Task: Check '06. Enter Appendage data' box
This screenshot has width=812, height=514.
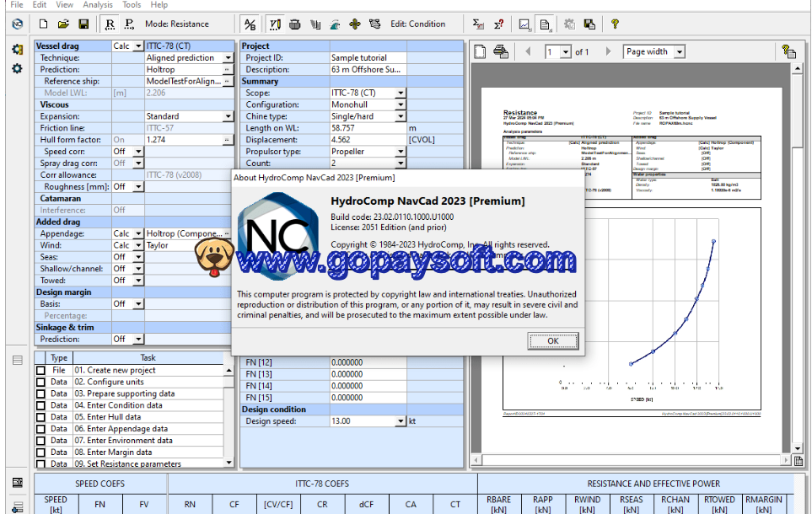Action: (41, 429)
